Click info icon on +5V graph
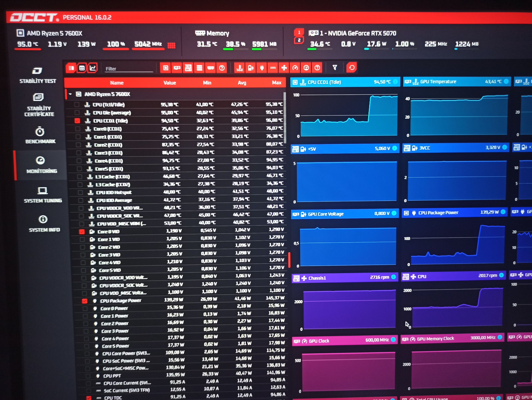 (x=395, y=148)
